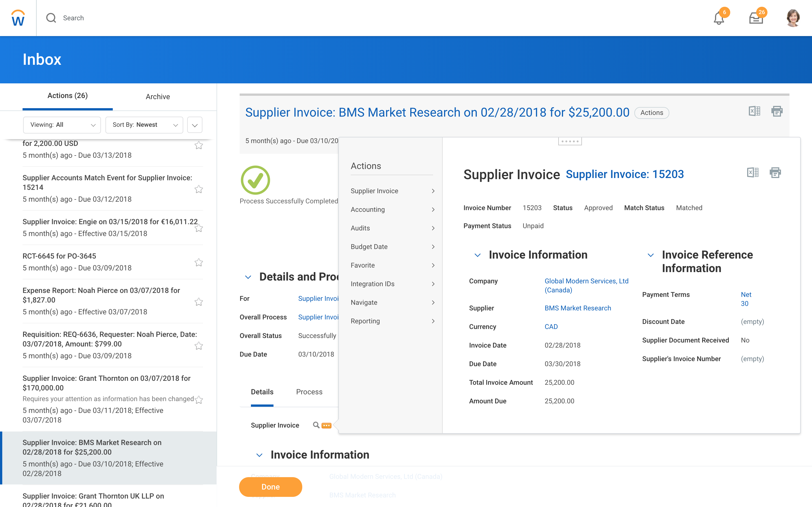
Task: Open the Sort By: Newest dropdown
Action: [x=144, y=125]
